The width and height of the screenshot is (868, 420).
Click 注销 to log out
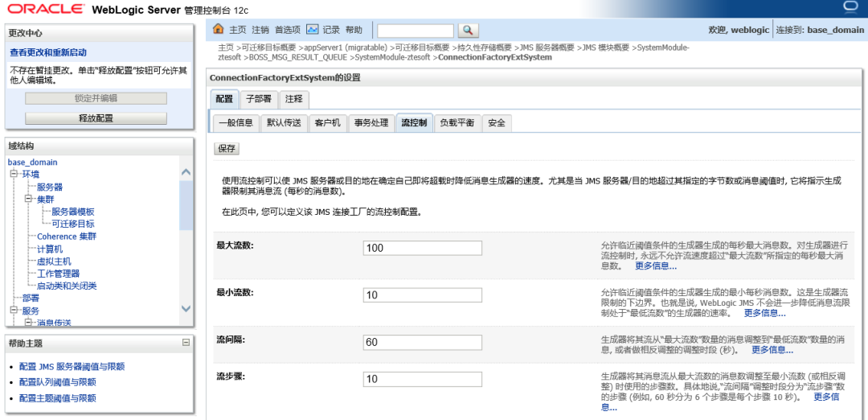tap(260, 30)
